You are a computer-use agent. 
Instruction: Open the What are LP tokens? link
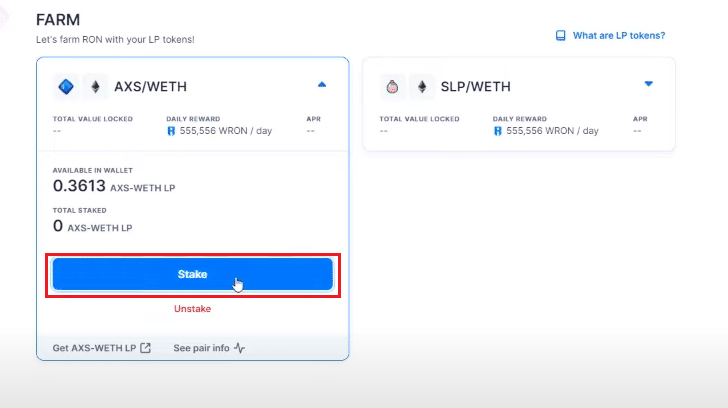coord(618,36)
